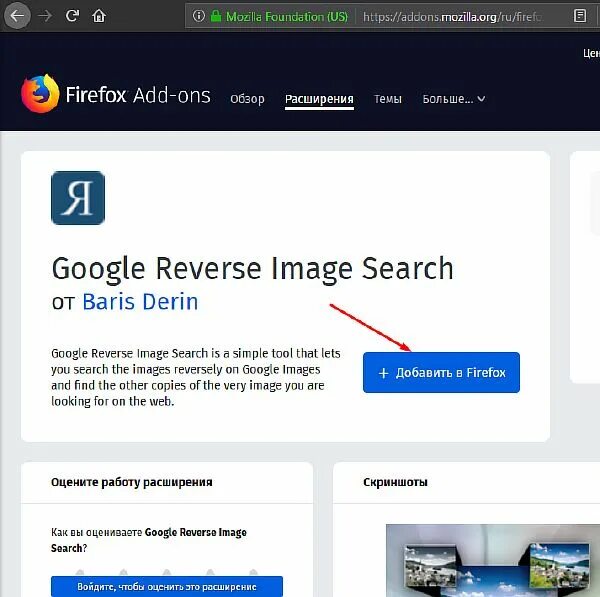Click the Добавить в Firefox button
The height and width of the screenshot is (597, 600).
point(441,372)
